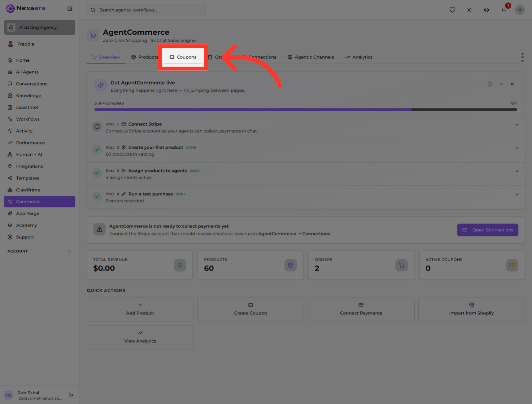This screenshot has width=532, height=404.
Task: Click the setup progress bar
Action: pos(306,109)
